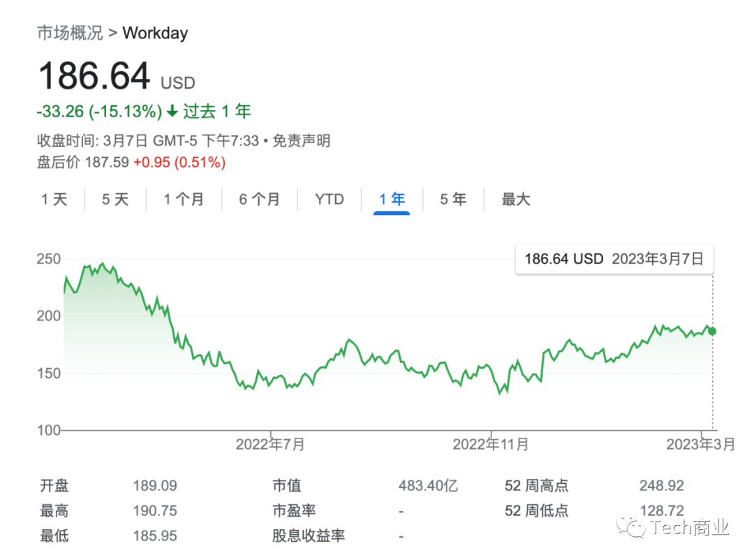The height and width of the screenshot is (560, 754).
Task: Click the 52 周高点 value 248.92
Action: point(661,486)
